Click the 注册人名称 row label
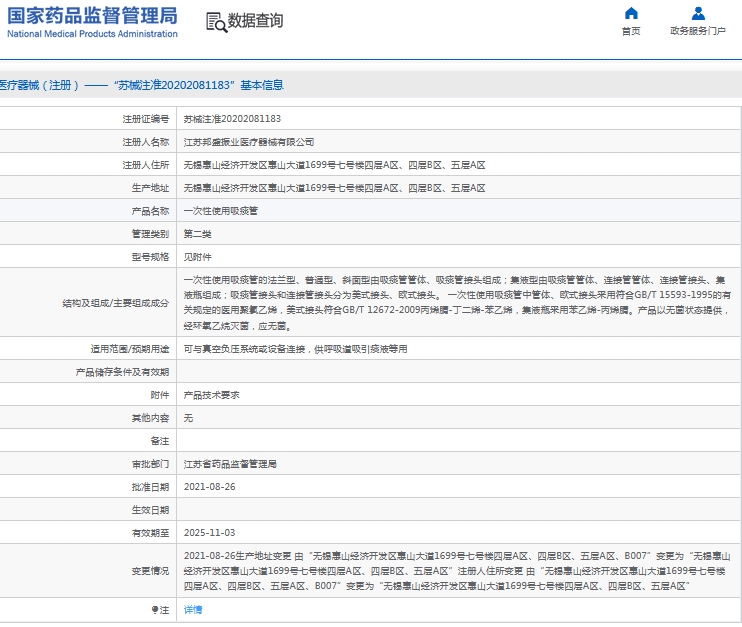The width and height of the screenshot is (742, 627). coord(146,142)
